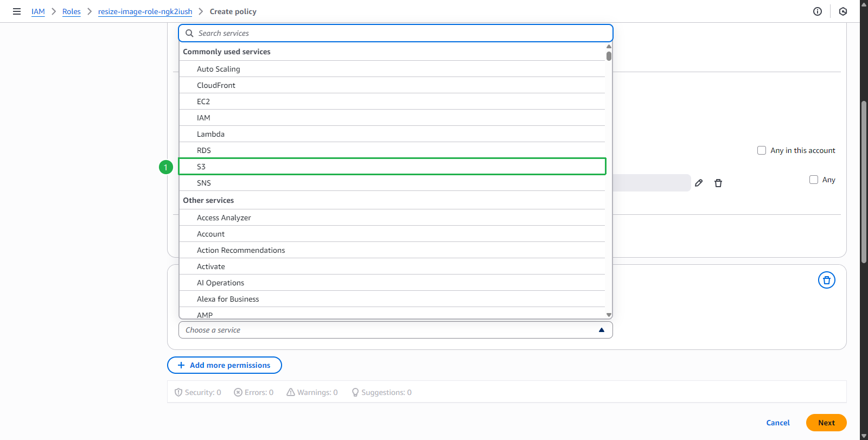Open Roles breadcrumb link

pos(72,11)
